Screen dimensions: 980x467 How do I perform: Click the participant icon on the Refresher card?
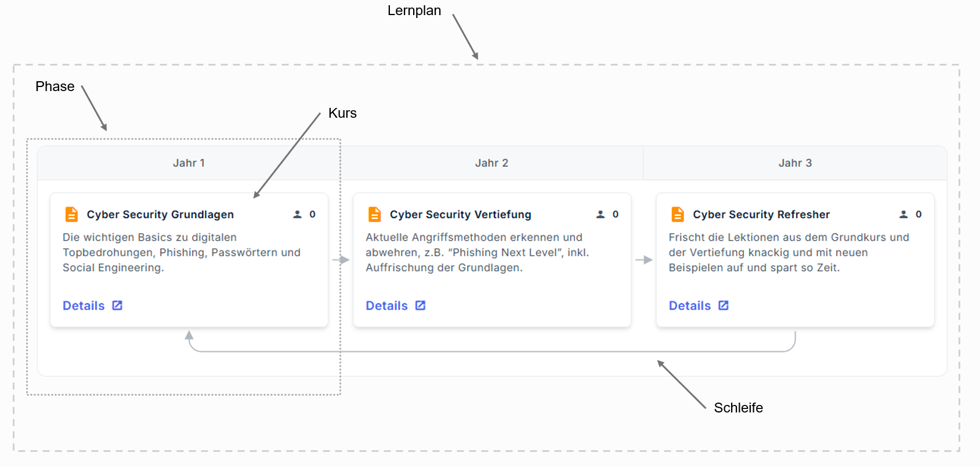pos(903,215)
